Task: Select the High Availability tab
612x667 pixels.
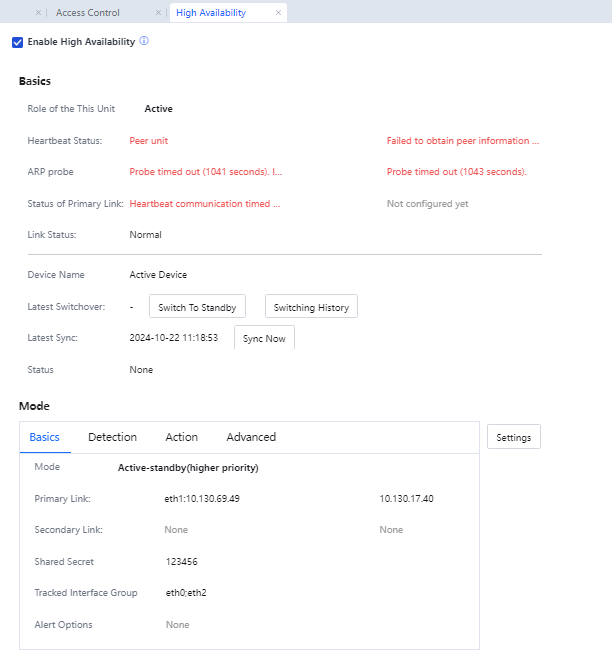Action: point(210,13)
